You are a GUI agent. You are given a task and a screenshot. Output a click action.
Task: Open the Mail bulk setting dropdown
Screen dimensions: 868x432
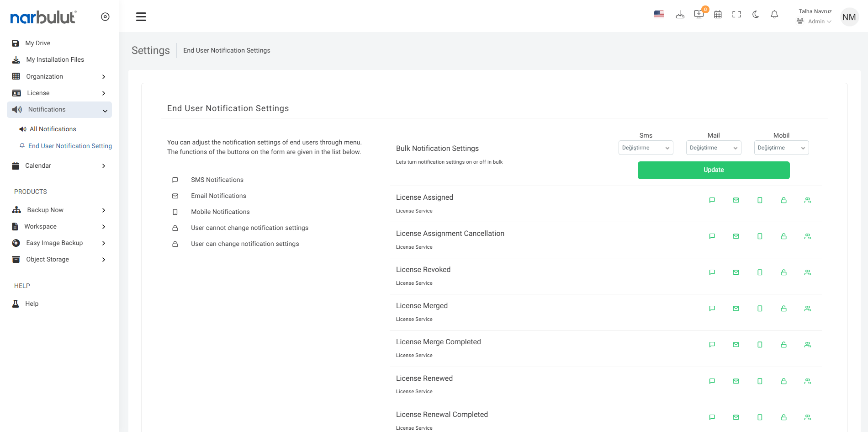713,148
